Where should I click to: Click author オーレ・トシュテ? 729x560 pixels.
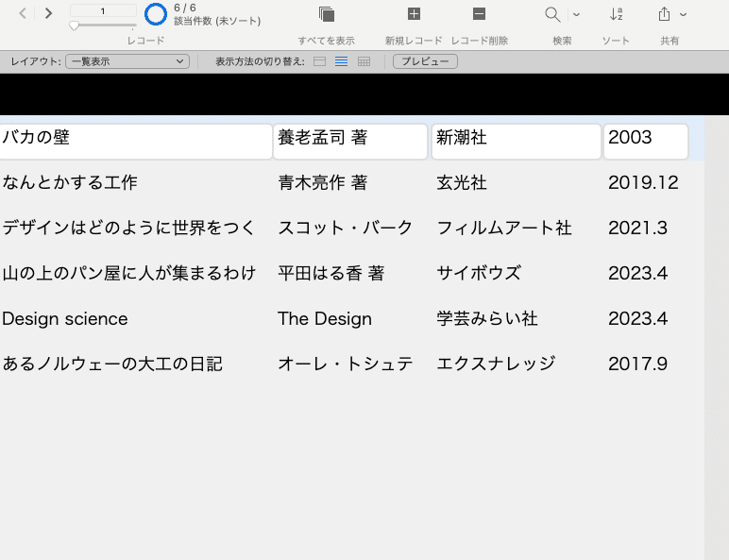tap(345, 364)
